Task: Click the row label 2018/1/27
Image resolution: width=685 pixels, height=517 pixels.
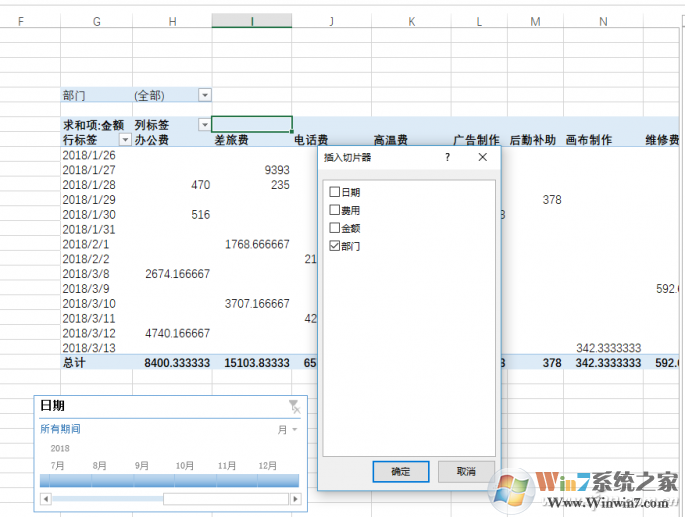Action: (89, 170)
